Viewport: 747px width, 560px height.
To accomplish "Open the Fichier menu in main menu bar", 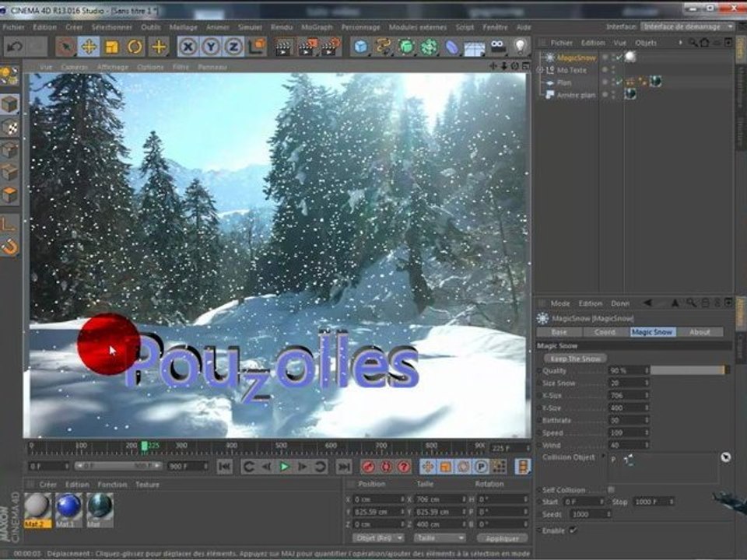I will pos(13,27).
